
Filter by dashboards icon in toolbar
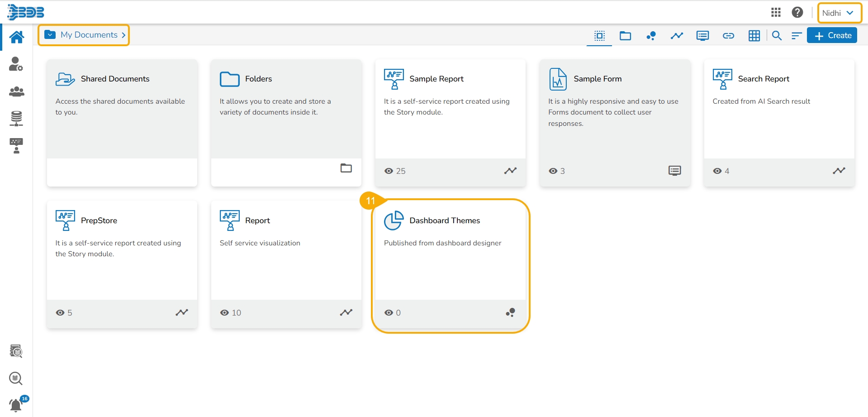click(x=651, y=36)
